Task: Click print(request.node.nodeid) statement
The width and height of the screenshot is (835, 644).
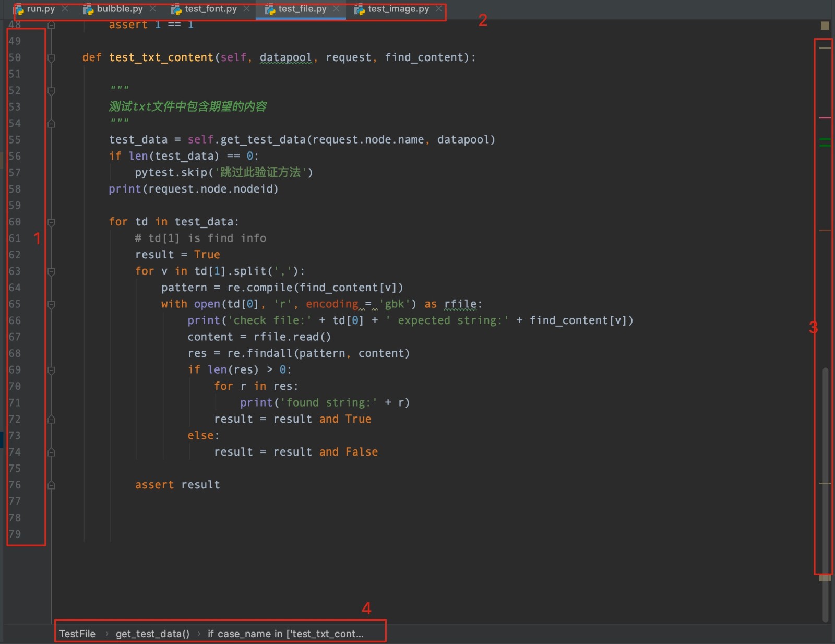Action: pyautogui.click(x=194, y=189)
